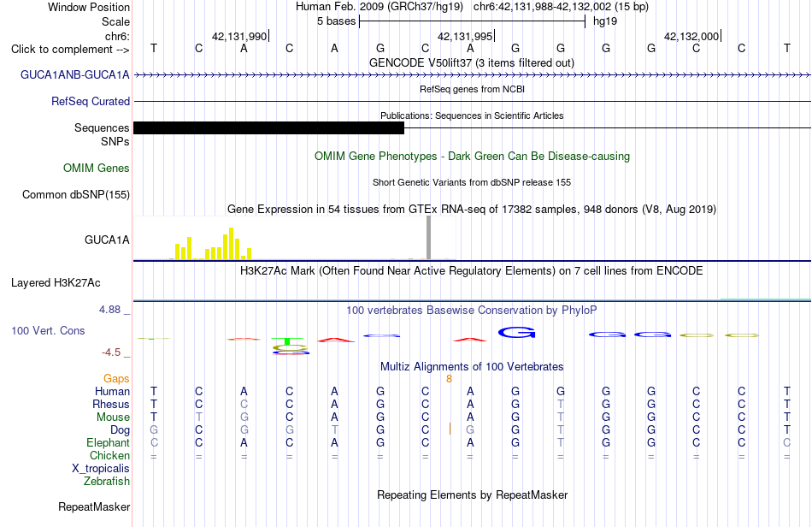Click the 4.88 PhyloP axis value
Viewport: 812px width, 527px height.
(109, 310)
